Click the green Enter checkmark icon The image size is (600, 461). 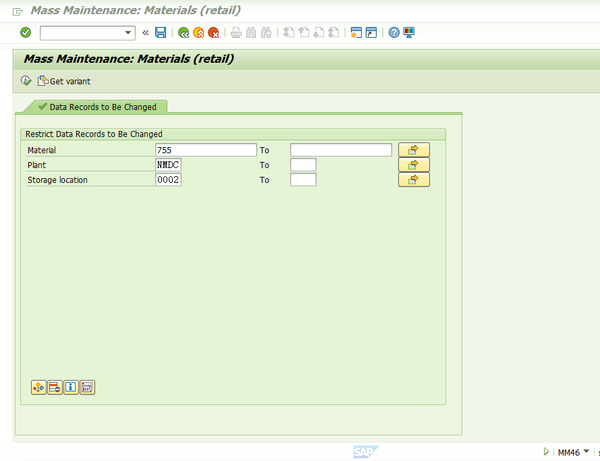pos(26,33)
